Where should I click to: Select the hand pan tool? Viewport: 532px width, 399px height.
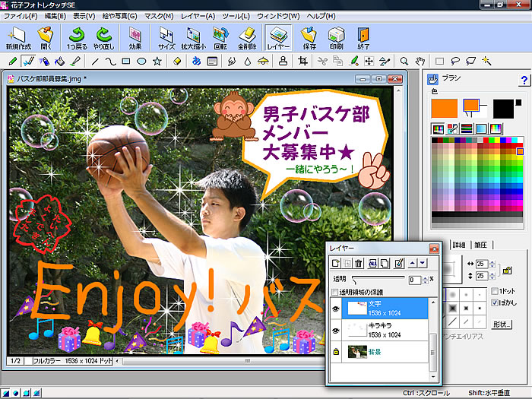pos(420,62)
